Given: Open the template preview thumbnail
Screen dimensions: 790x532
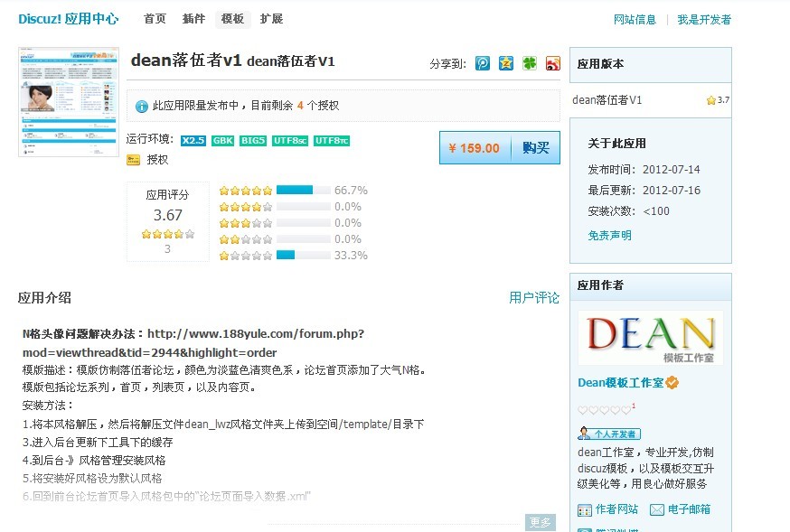Looking at the screenshot, I should (x=69, y=102).
